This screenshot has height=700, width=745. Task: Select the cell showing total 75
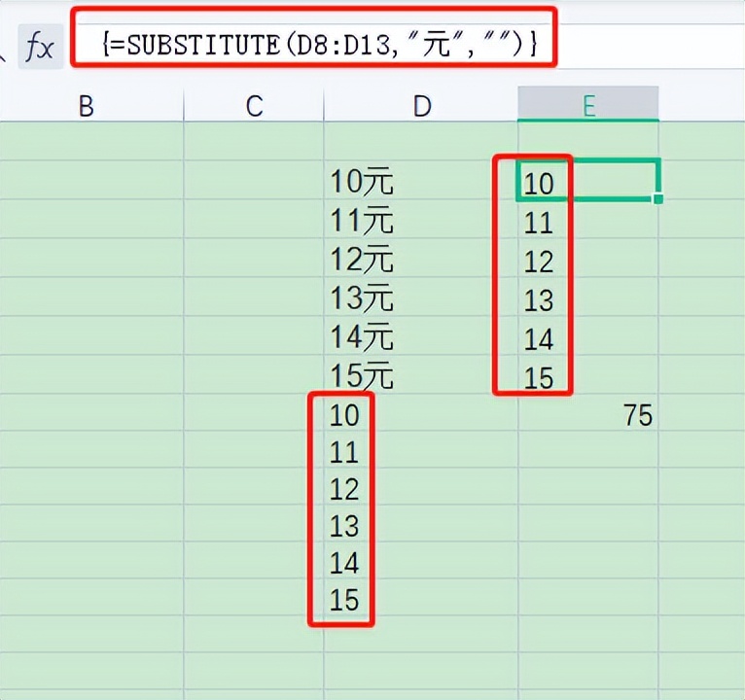[x=588, y=412]
